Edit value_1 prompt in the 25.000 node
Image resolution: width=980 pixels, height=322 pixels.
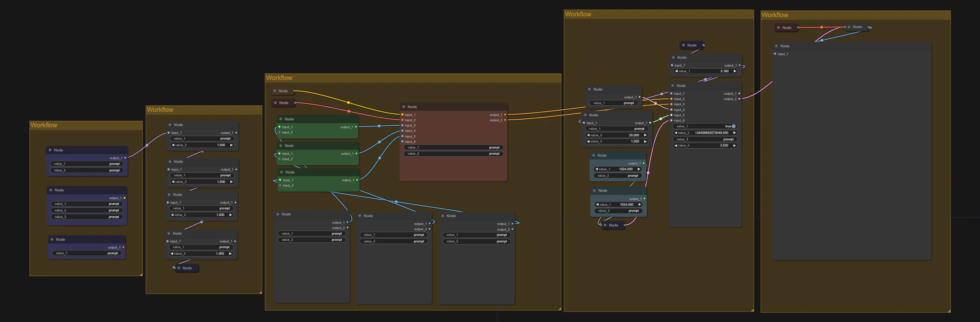[617, 129]
